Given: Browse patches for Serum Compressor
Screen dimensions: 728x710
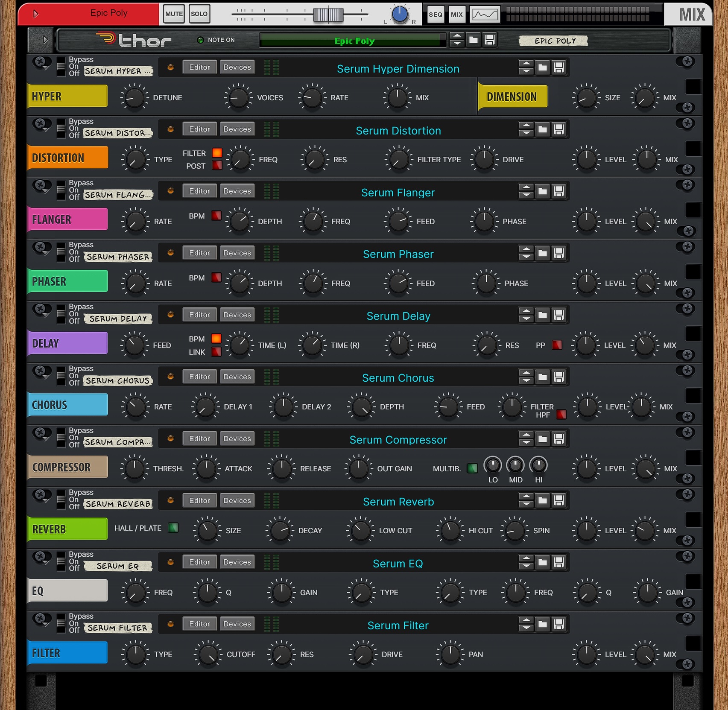Looking at the screenshot, I should tap(542, 438).
